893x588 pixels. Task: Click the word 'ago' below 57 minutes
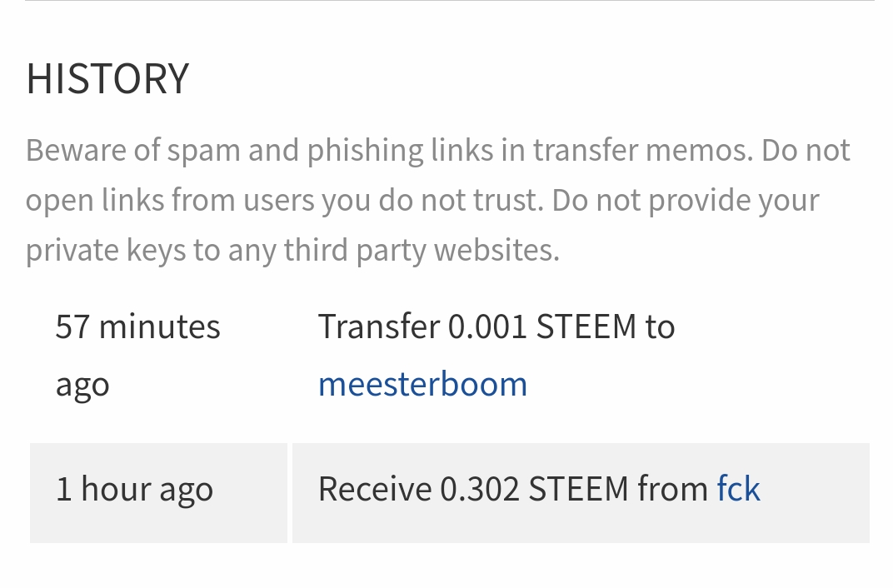(82, 385)
